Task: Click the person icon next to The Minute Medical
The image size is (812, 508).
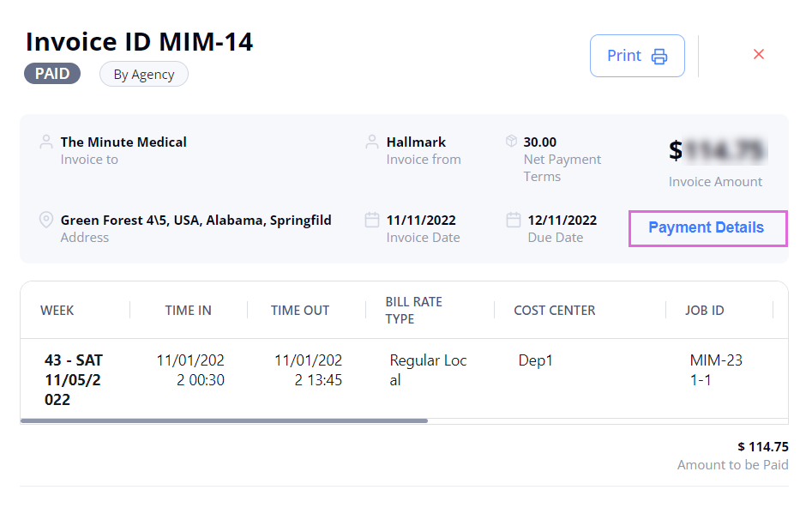Action: point(46,142)
